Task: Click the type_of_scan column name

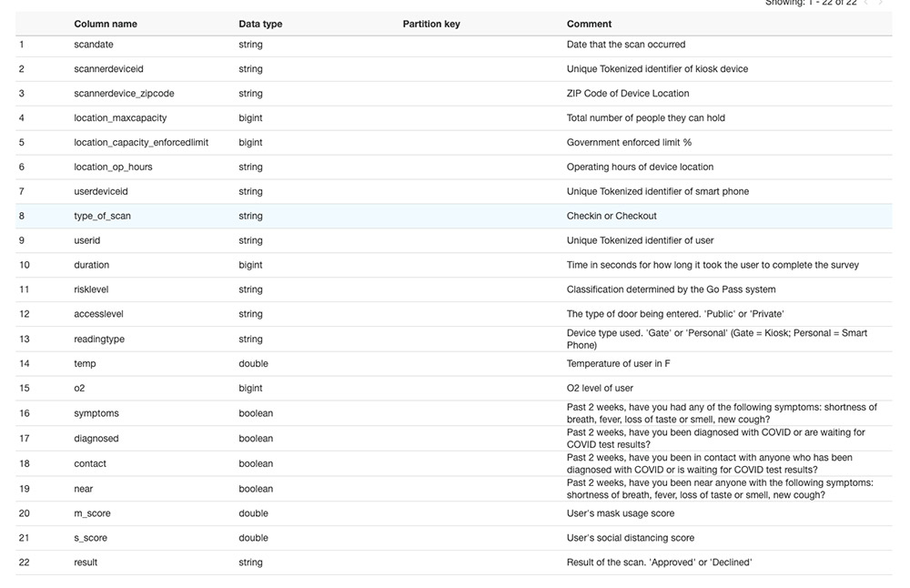Action: coord(102,216)
